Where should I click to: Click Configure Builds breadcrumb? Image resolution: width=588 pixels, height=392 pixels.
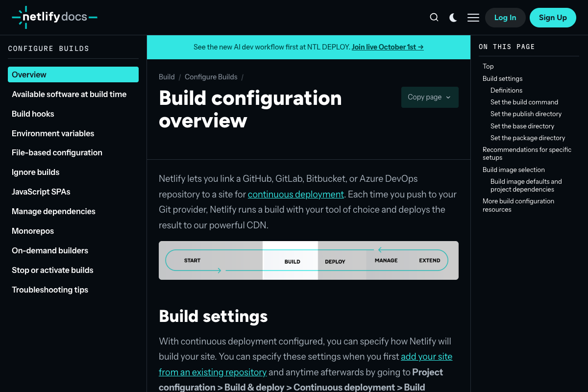point(211,77)
